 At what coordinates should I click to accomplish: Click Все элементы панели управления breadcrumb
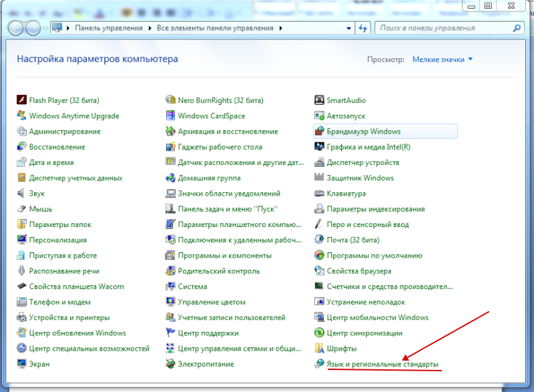(x=215, y=28)
